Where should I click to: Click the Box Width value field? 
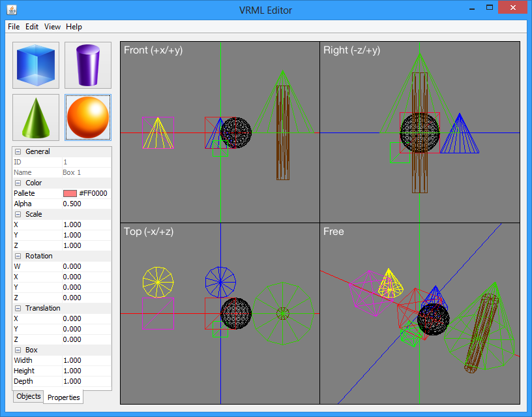click(86, 361)
